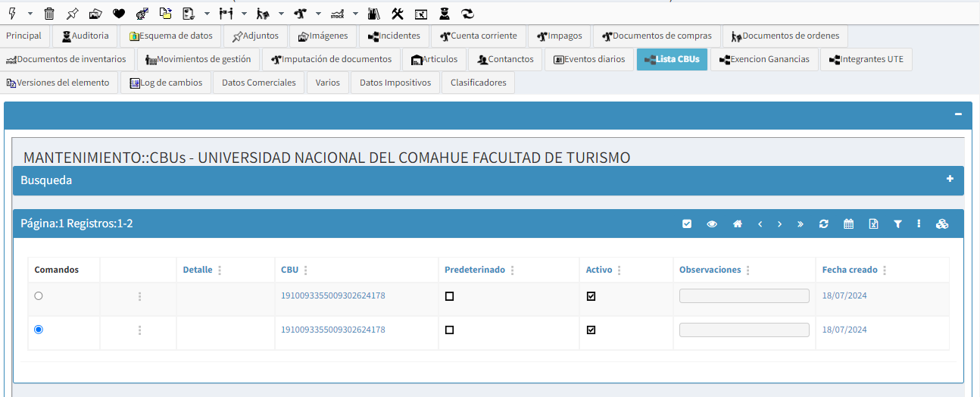The height and width of the screenshot is (397, 980).
Task: Click the copy folder toolbar icon
Action: [x=166, y=14]
